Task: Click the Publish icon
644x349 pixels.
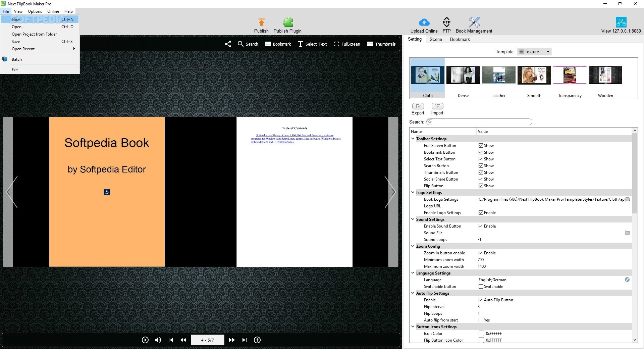Action: [261, 22]
